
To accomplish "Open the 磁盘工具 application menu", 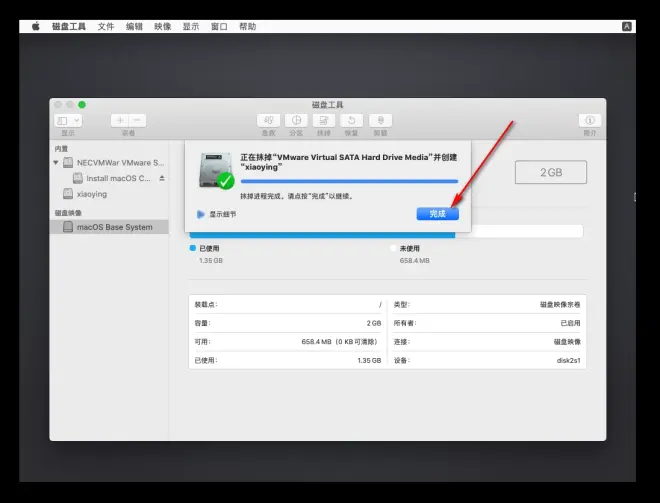I will click(x=69, y=27).
